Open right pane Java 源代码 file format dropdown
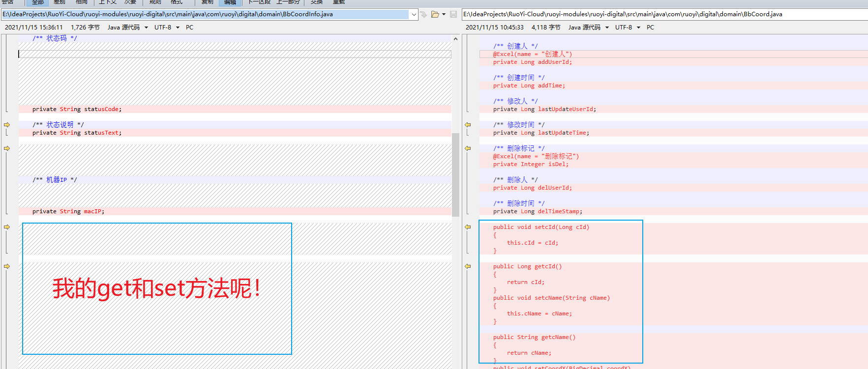 [607, 28]
